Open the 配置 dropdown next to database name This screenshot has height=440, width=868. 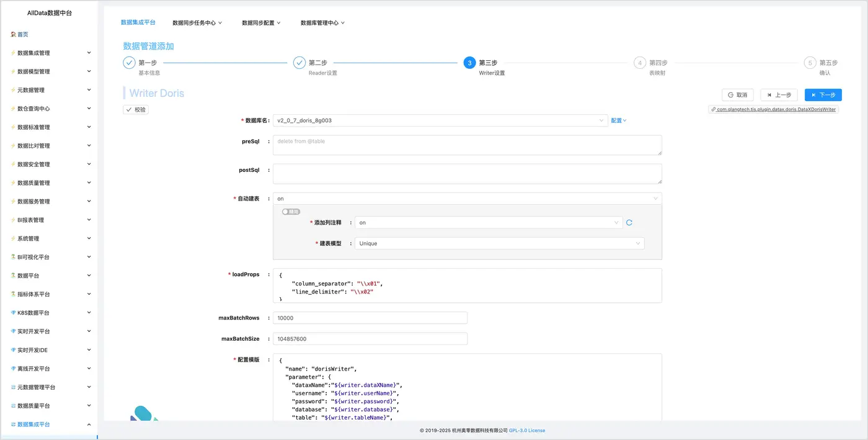click(619, 120)
